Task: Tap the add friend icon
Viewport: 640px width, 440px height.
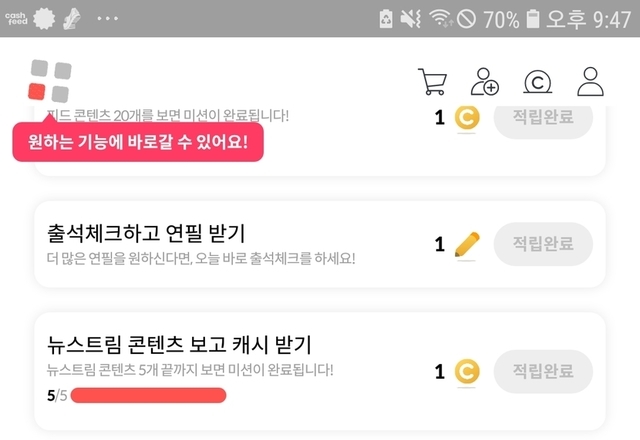Action: (485, 81)
